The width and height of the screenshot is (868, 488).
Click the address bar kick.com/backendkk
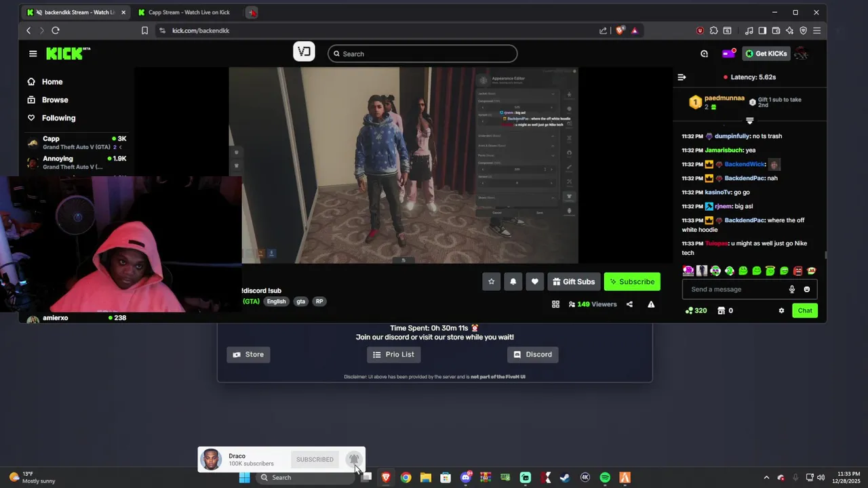(x=201, y=30)
